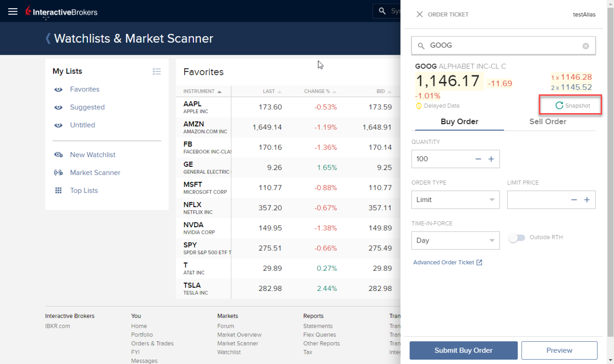Open Flex Queries footer link

point(320,335)
